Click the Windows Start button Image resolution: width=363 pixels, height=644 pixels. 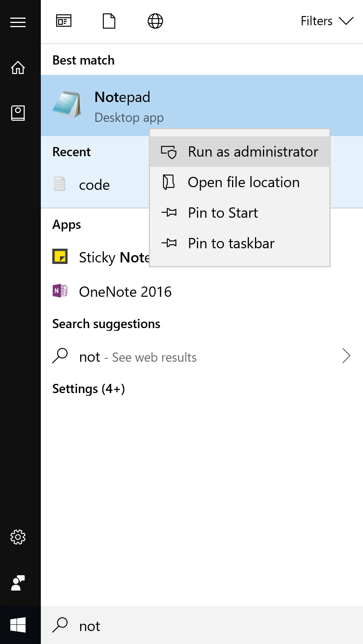click(x=18, y=625)
